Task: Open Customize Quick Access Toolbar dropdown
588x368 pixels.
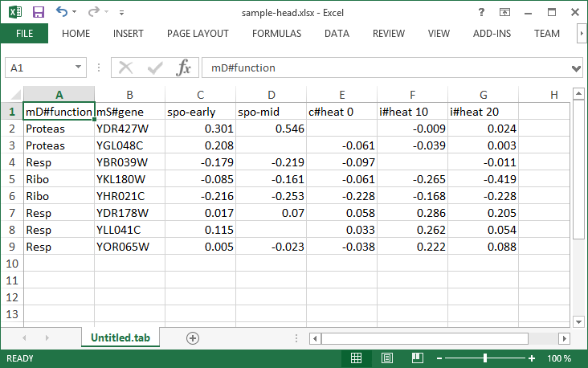Action: 120,13
